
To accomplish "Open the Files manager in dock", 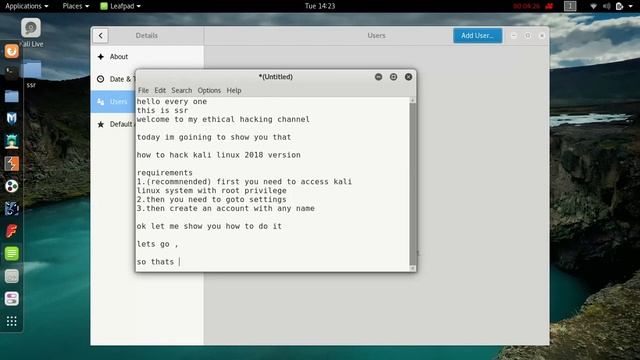I will pos(11,96).
